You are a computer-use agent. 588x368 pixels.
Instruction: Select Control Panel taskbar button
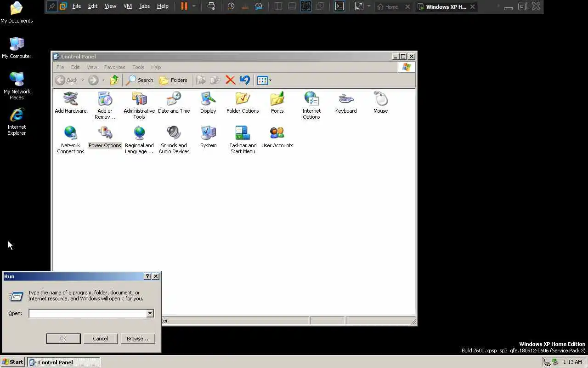pos(64,362)
